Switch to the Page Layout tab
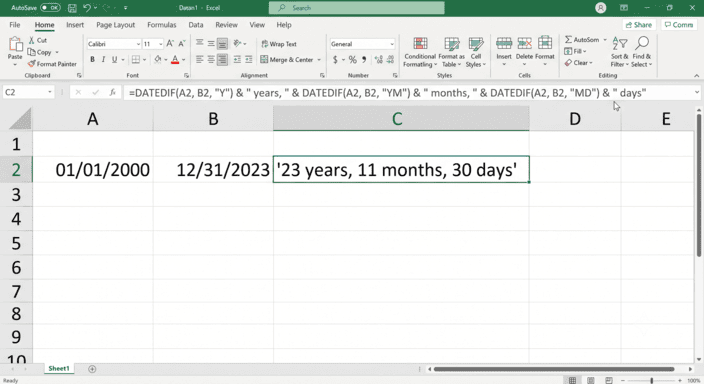The image size is (704, 384). pos(115,25)
